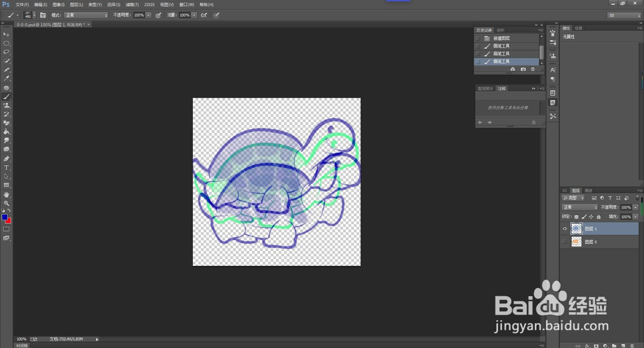Delete layer trash icon in Layers panel
The image size is (644, 348).
click(632, 346)
